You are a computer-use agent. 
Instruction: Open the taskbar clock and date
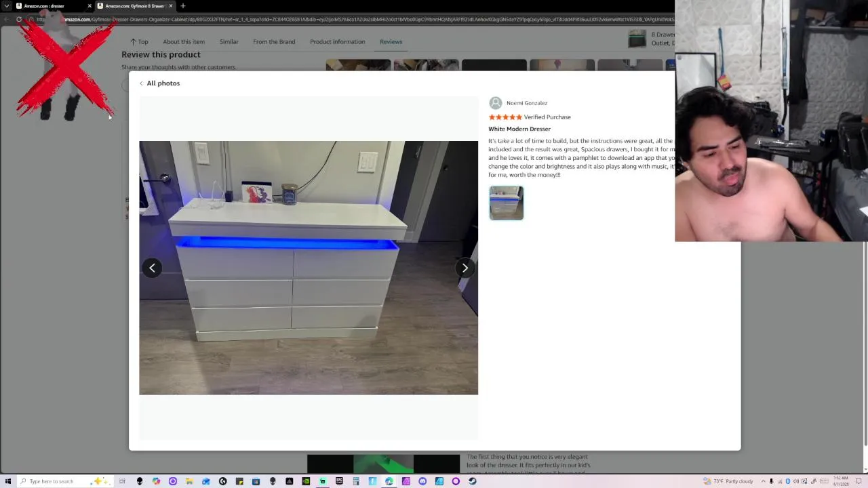841,481
